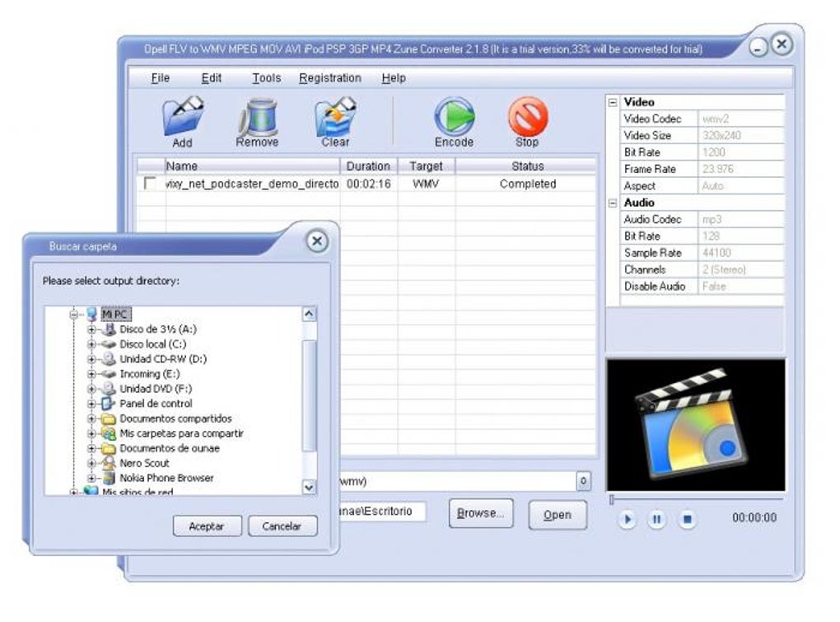
Task: Expand the Unidad CD-RW (D:) node
Action: pos(91,359)
